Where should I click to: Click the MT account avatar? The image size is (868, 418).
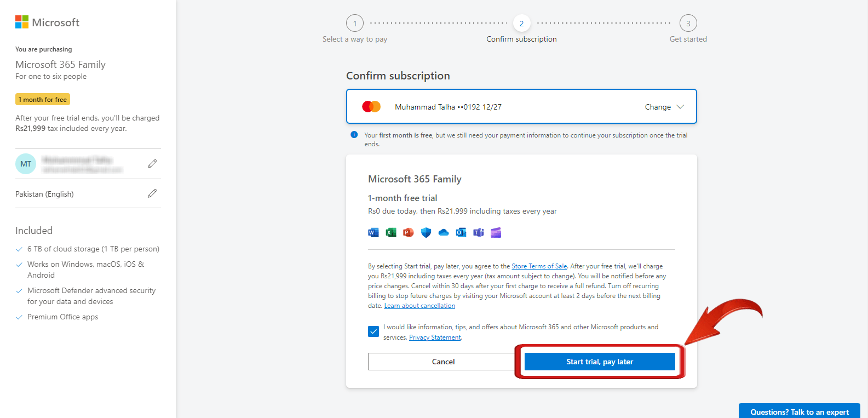tap(26, 164)
